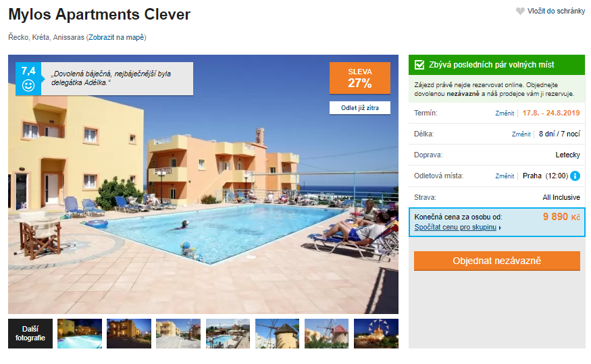Click the green checkmark availability icon
Image resolution: width=591 pixels, height=364 pixels.
[419, 65]
